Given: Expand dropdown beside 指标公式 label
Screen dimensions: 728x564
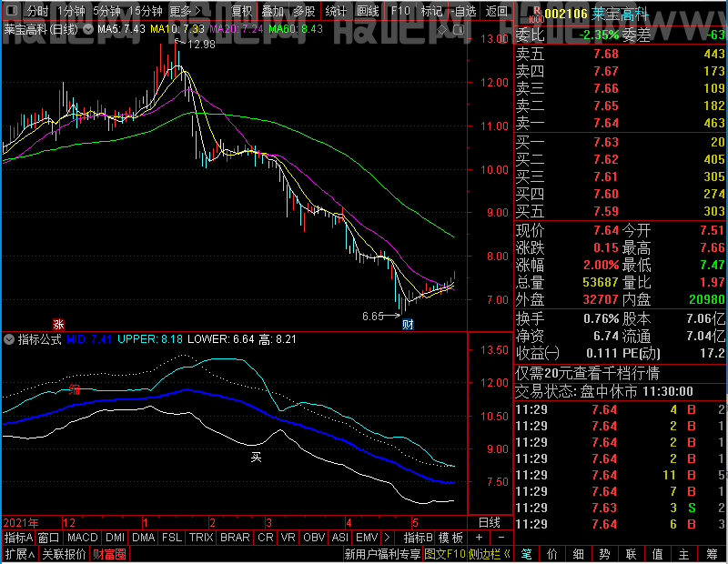Looking at the screenshot, I should coord(9,339).
